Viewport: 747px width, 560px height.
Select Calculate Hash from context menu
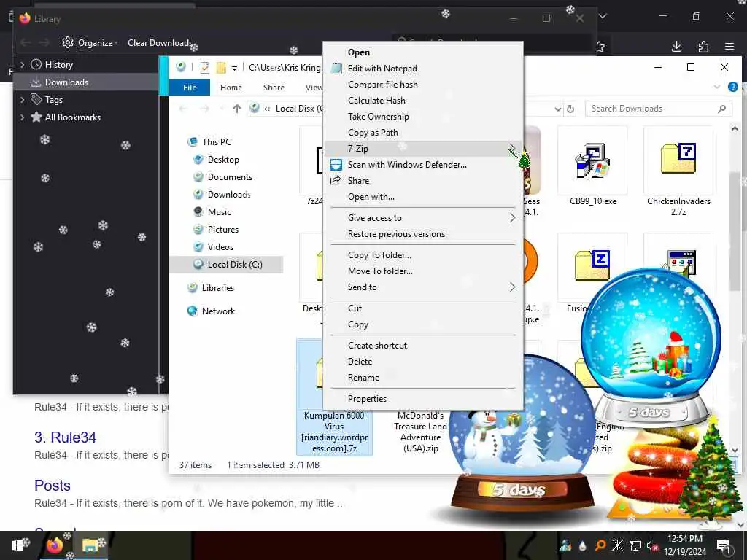tap(376, 101)
